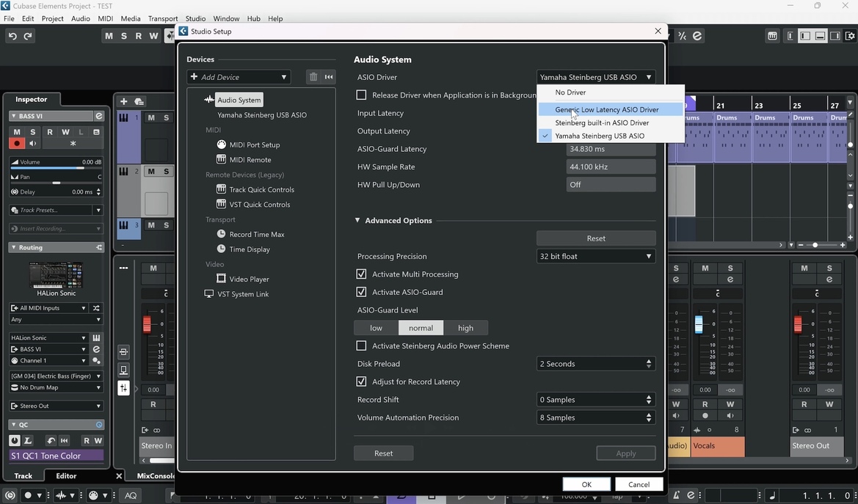Image resolution: width=858 pixels, height=504 pixels.
Task: Click the AQ icon in the lower toolbar
Action: tap(130, 495)
